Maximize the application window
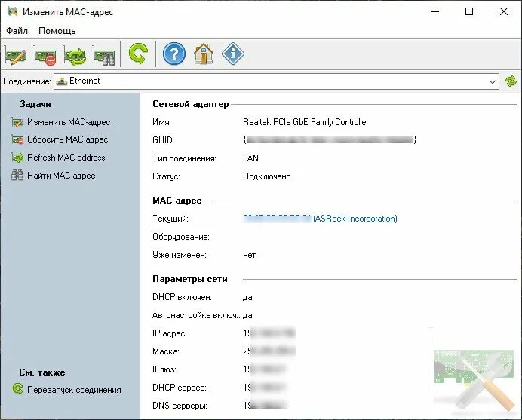The width and height of the screenshot is (522, 420). point(469,11)
